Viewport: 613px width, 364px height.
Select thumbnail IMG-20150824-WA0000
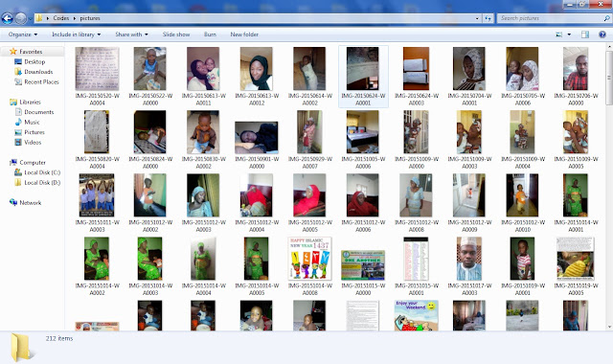150,132
